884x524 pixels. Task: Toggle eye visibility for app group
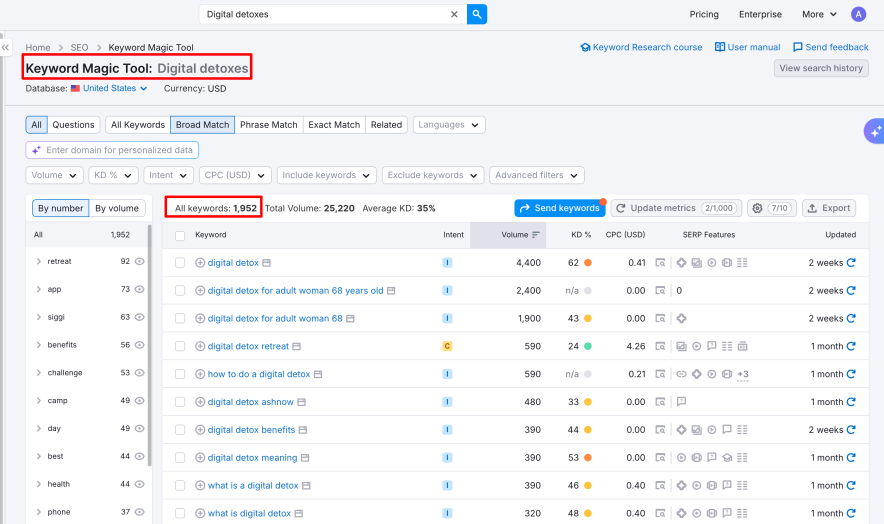coord(139,289)
